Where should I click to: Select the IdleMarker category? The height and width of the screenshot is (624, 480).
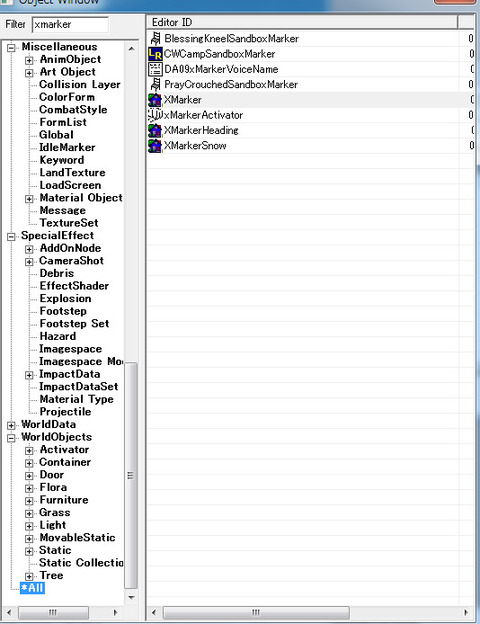(67, 147)
